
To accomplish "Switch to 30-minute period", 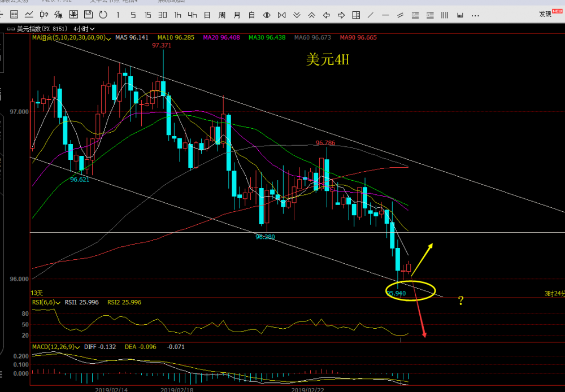I will pyautogui.click(x=163, y=15).
